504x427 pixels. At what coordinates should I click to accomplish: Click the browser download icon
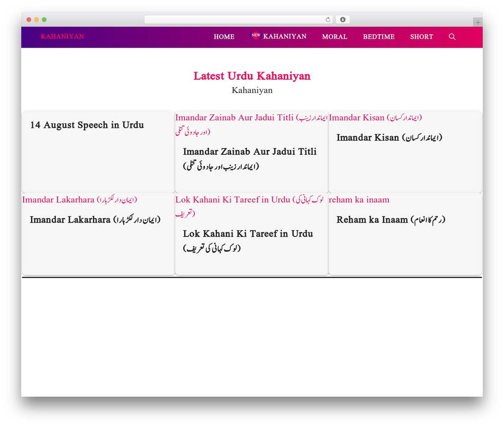pyautogui.click(x=343, y=20)
